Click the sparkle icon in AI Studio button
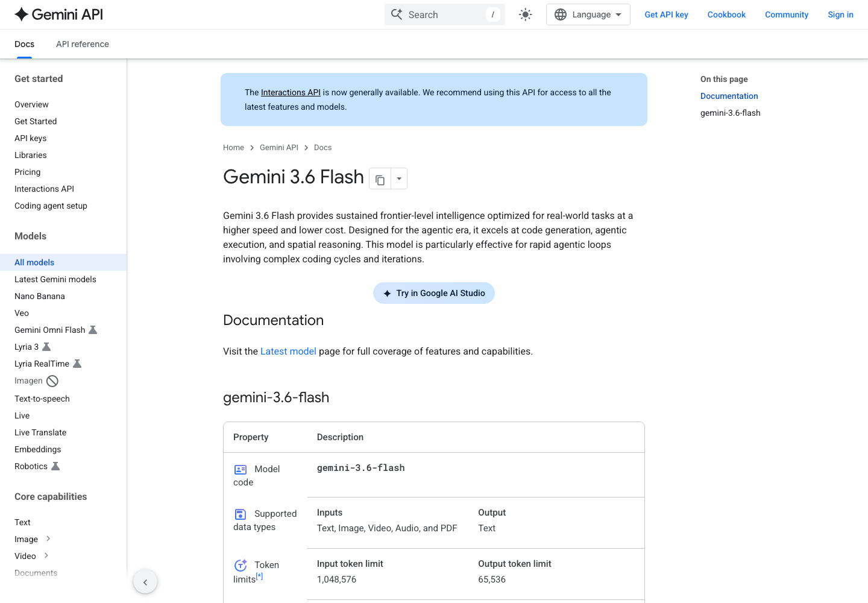 point(387,294)
